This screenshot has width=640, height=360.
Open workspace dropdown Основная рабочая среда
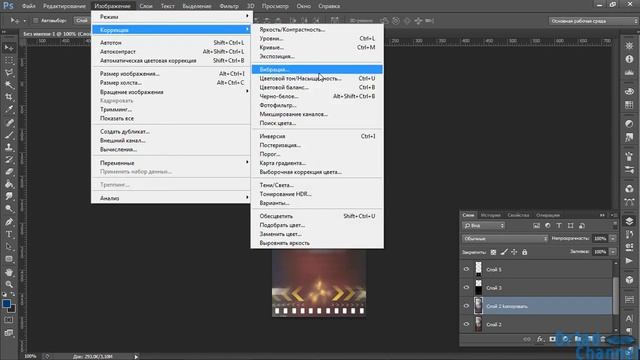click(x=593, y=21)
